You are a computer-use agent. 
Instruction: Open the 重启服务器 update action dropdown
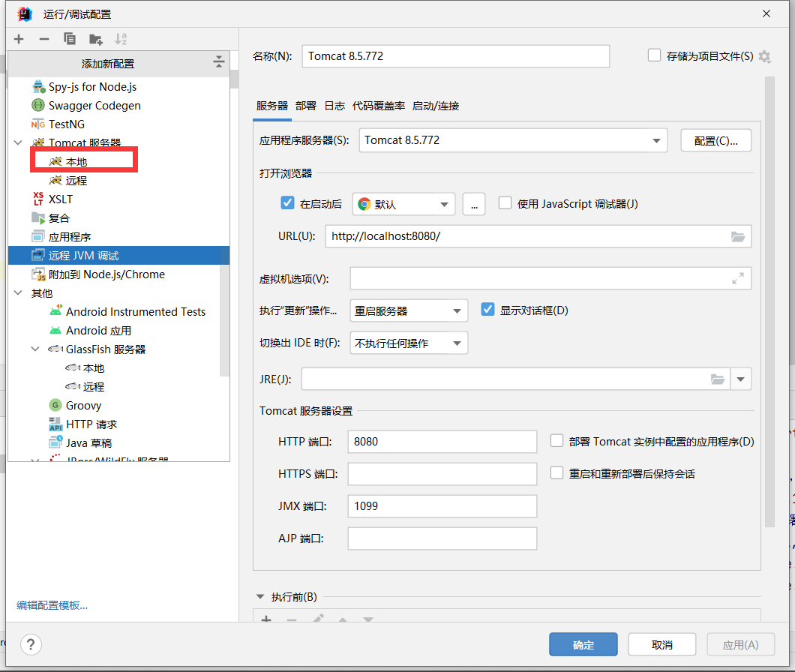(409, 311)
